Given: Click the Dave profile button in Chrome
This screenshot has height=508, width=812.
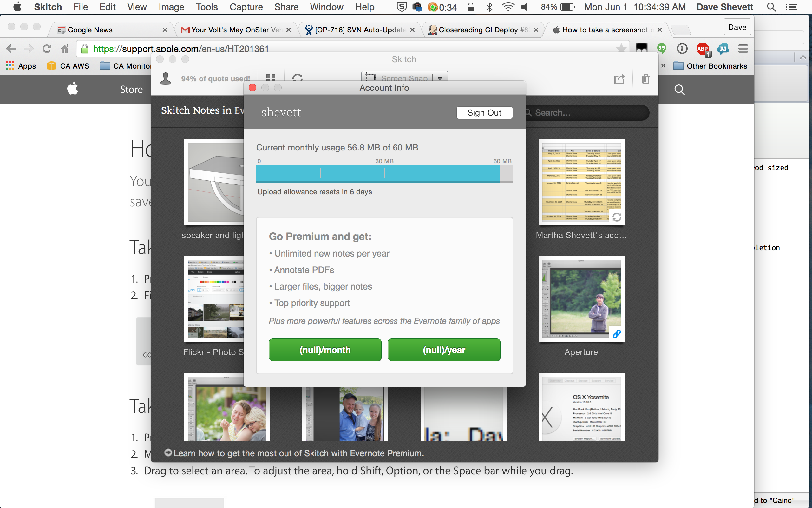Looking at the screenshot, I should 737,27.
